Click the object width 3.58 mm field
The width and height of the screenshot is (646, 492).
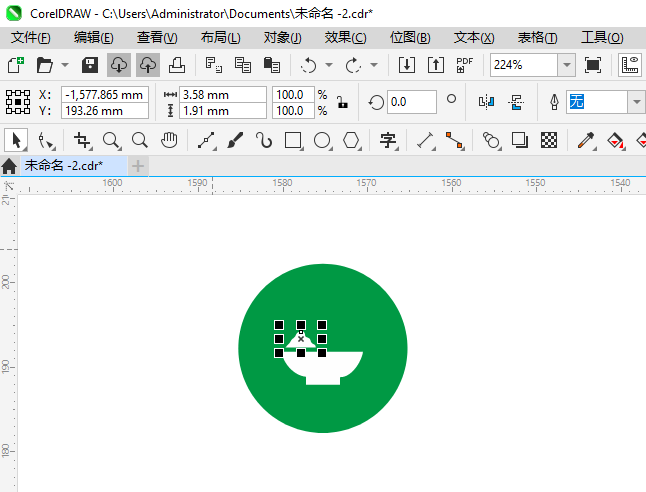[223, 94]
